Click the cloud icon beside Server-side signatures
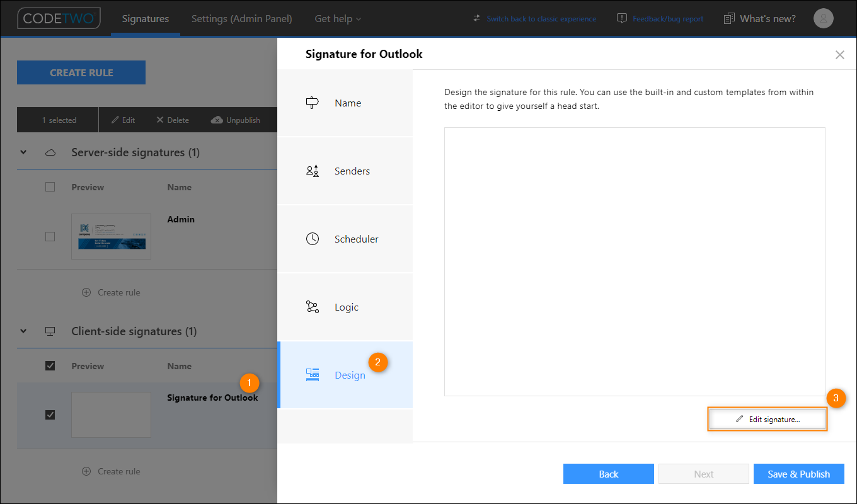857x504 pixels. point(50,152)
